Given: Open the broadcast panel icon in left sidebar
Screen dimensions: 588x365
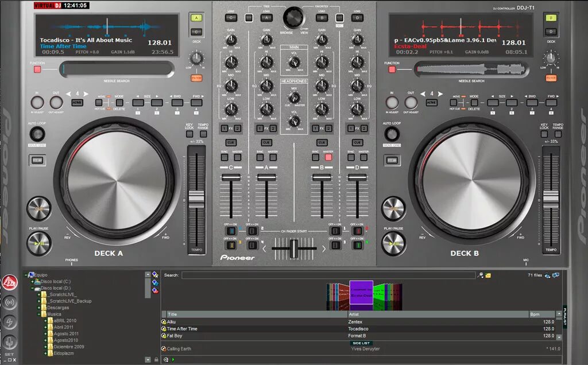Looking at the screenshot, I should tap(10, 302).
